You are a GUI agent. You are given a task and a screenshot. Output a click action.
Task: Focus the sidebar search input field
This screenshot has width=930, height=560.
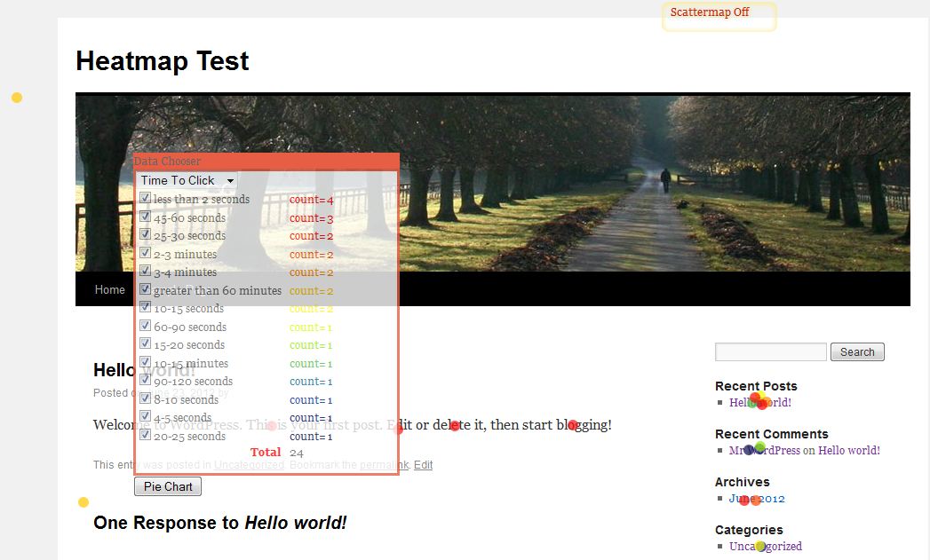pos(770,352)
